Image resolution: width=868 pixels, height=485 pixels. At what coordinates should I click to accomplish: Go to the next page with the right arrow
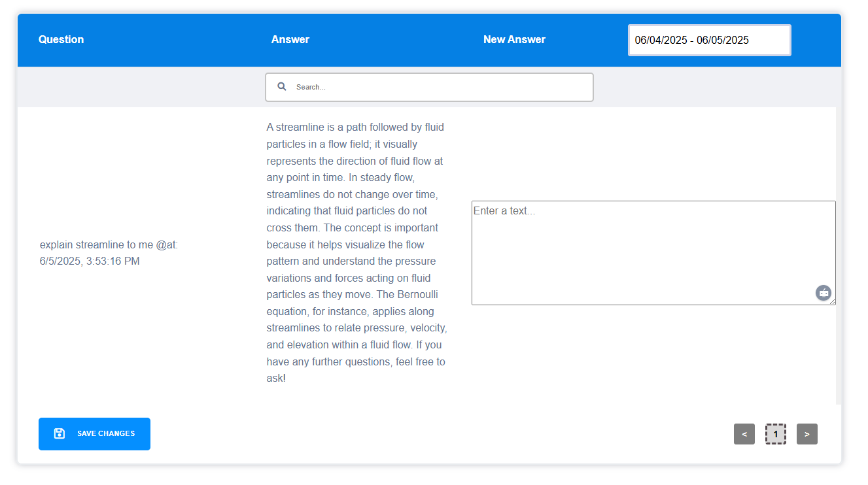[x=807, y=434]
